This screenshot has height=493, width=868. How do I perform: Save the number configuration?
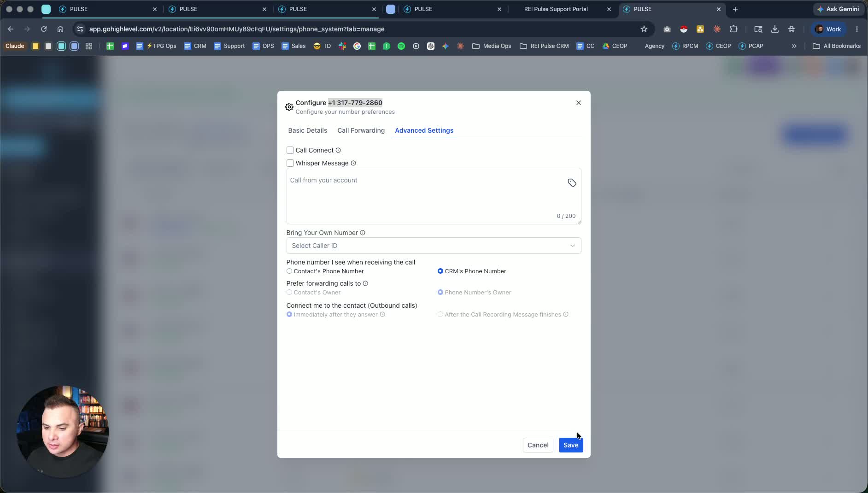(571, 445)
